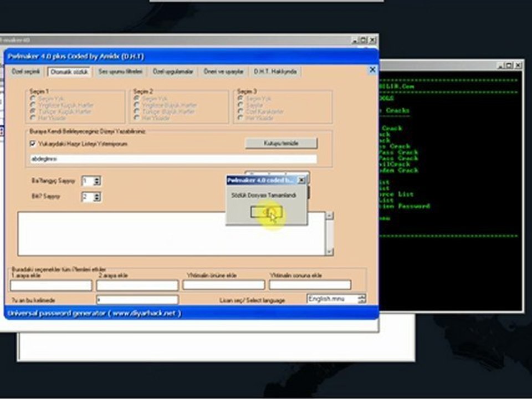Increase the Bitiş Sayısı value
The width and height of the screenshot is (532, 399).
click(x=97, y=195)
